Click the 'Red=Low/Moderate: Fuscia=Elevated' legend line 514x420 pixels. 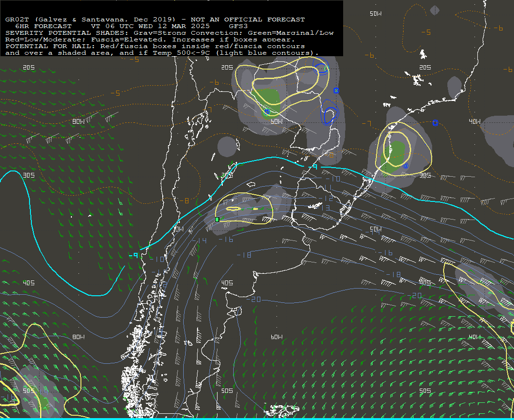click(150, 40)
